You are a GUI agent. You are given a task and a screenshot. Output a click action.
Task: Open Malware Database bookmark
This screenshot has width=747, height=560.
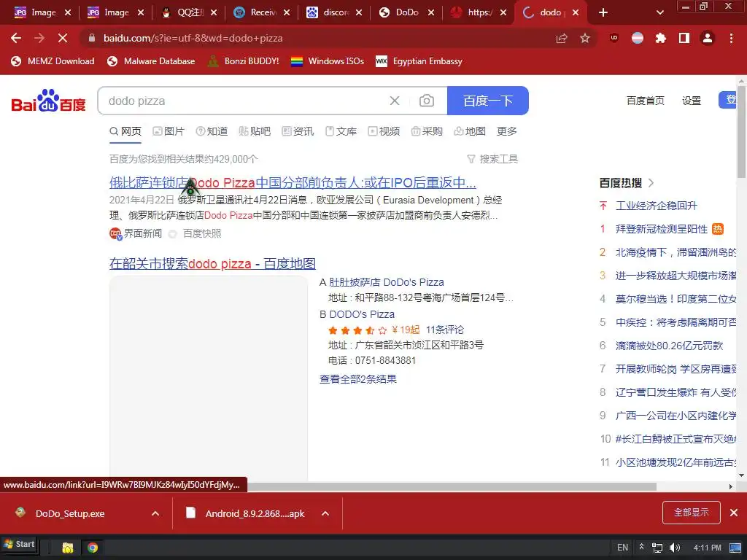pos(151,61)
